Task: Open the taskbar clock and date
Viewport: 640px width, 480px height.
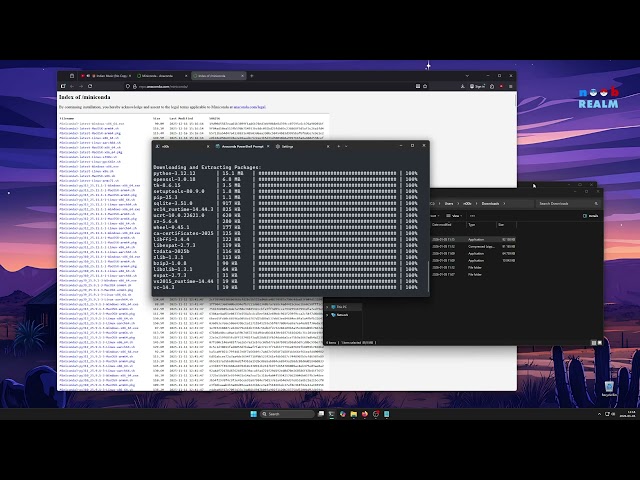Action: click(628, 414)
